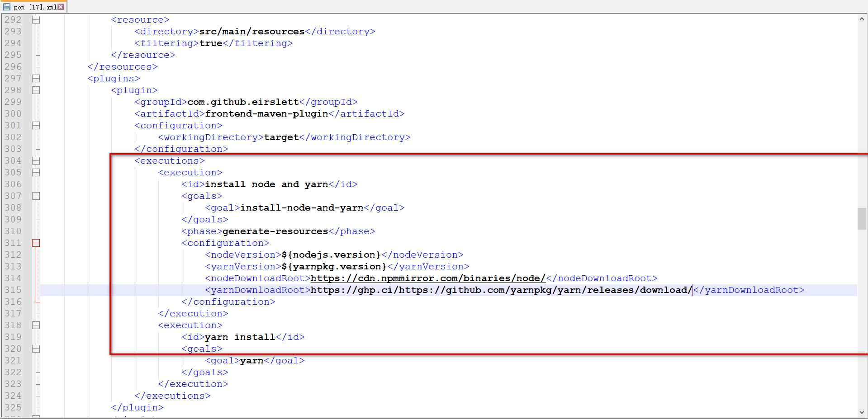Click line number 292
This screenshot has height=419, width=868.
tap(13, 20)
